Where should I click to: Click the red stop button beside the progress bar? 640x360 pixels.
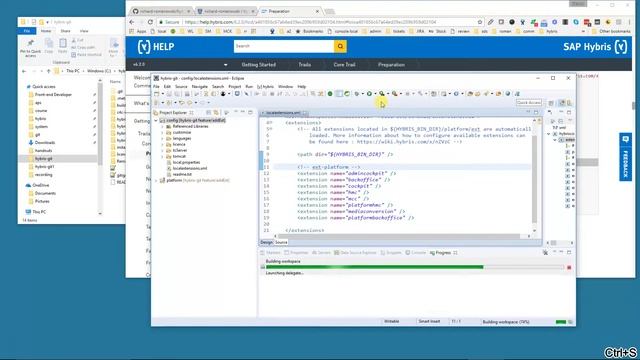pos(569,267)
